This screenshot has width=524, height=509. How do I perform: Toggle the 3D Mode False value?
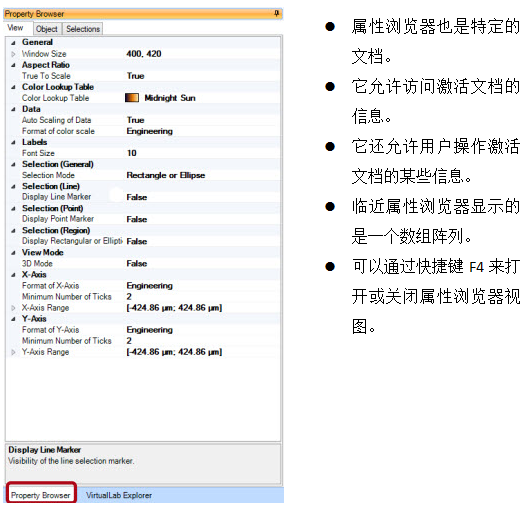202,263
